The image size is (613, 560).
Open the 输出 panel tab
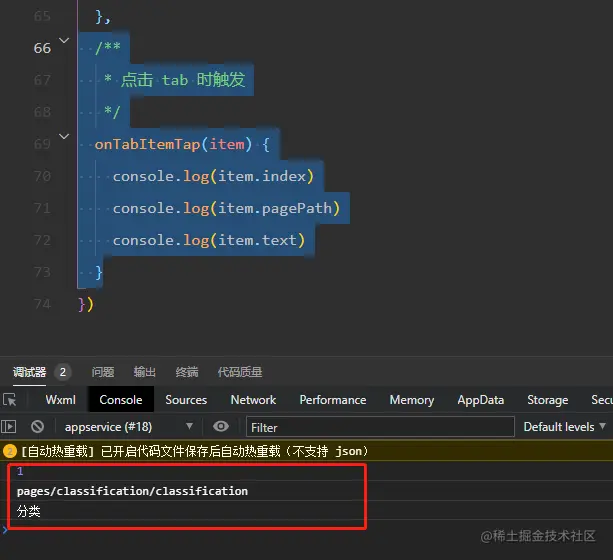point(145,372)
